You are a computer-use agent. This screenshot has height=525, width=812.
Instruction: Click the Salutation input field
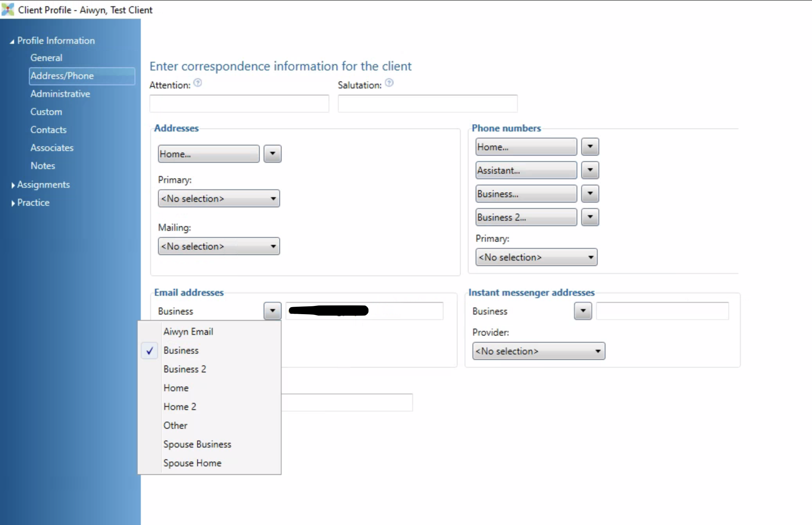[428, 104]
